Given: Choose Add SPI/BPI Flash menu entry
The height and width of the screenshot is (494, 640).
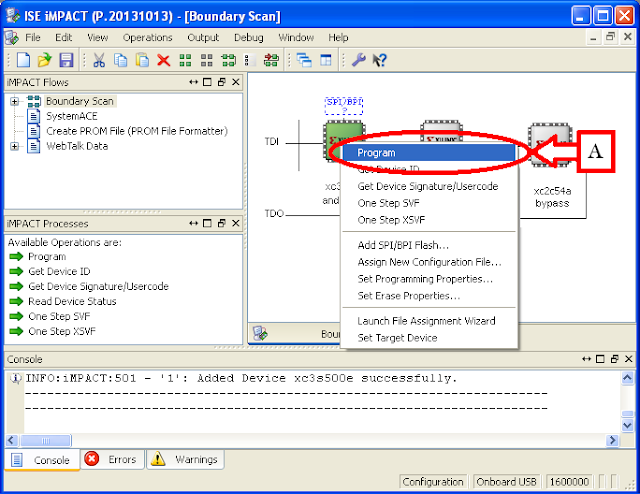Looking at the screenshot, I should (429, 245).
